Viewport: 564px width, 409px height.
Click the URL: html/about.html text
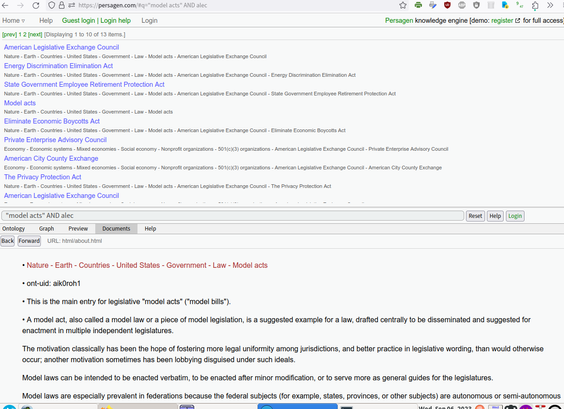click(74, 241)
